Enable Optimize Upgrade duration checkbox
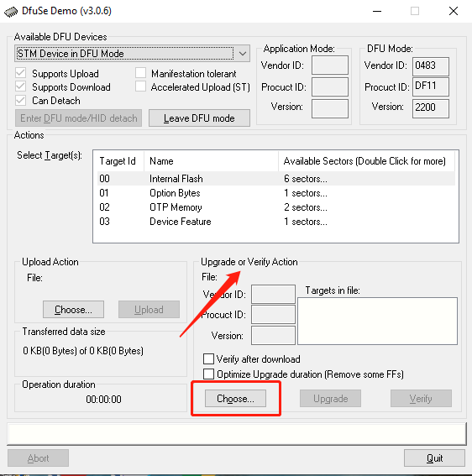This screenshot has width=472, height=476. (x=208, y=374)
